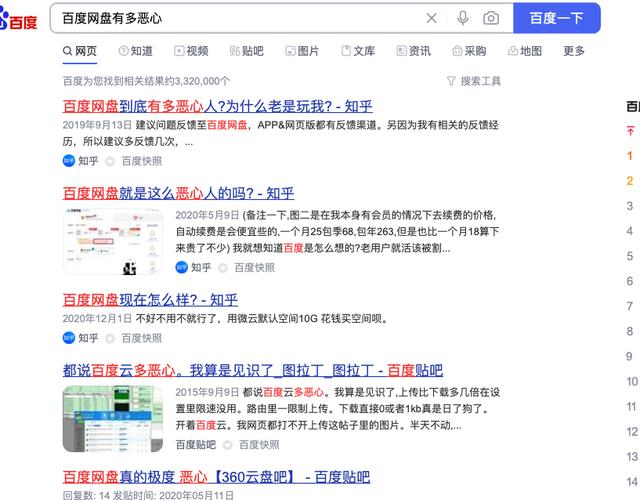The width and height of the screenshot is (640, 500).
Task: Switch to the 视频 tab
Action: (x=191, y=51)
